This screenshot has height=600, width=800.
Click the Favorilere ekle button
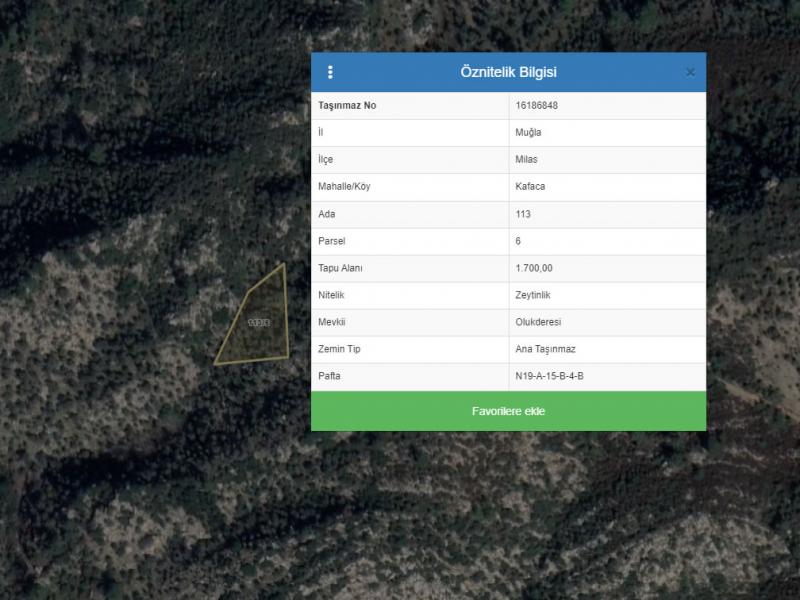[x=508, y=411]
